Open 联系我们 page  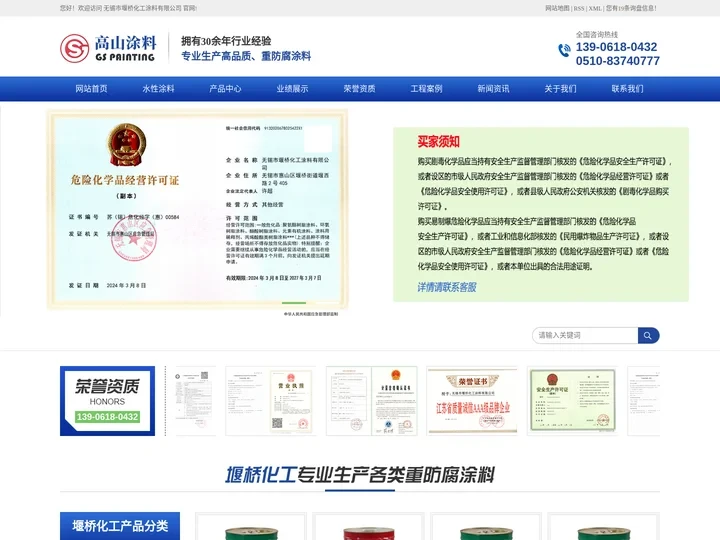tap(627, 89)
